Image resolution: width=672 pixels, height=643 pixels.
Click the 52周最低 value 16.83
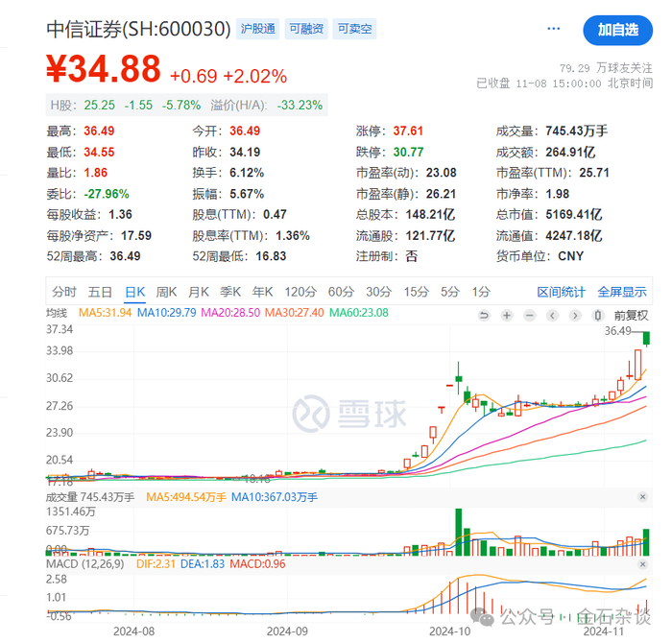pyautogui.click(x=271, y=256)
